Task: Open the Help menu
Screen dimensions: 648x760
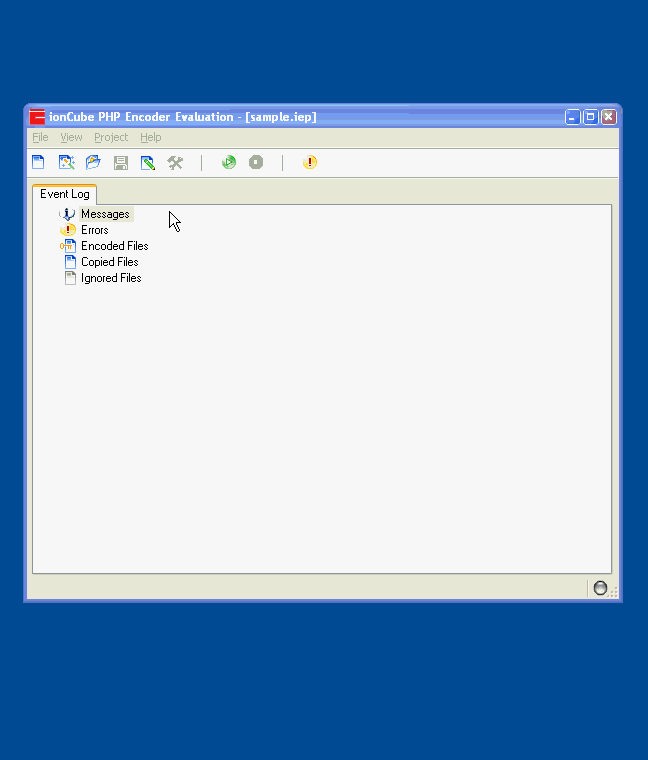Action: click(151, 138)
